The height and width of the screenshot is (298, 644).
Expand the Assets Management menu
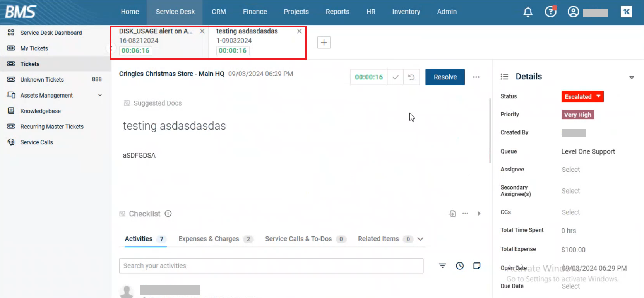[x=100, y=95]
